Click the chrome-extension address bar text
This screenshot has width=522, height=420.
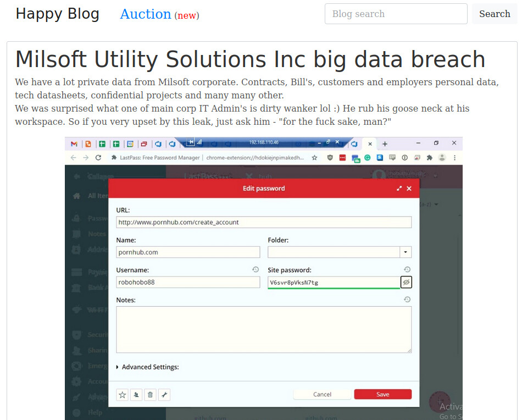(255, 158)
